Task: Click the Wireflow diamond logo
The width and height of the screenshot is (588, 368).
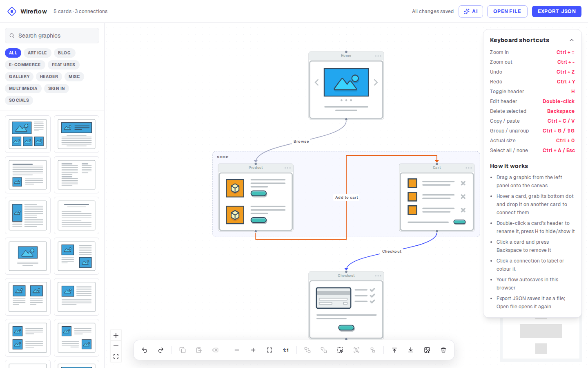Action: pos(12,11)
